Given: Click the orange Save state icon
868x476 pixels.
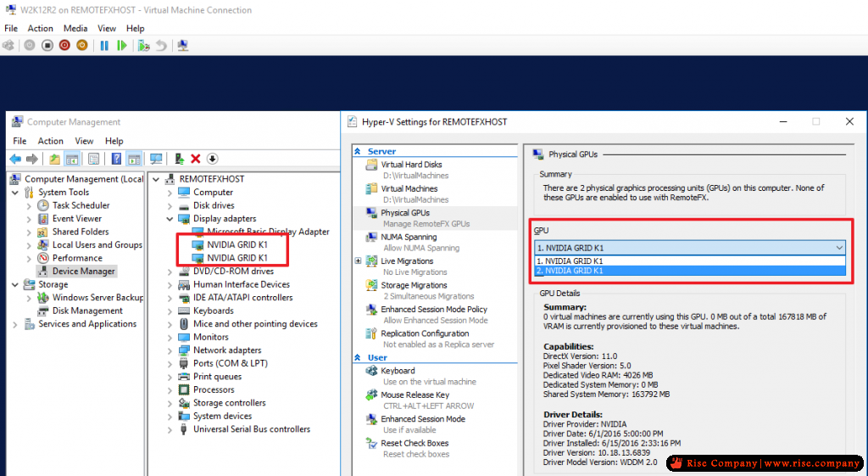Looking at the screenshot, I should tap(82, 46).
